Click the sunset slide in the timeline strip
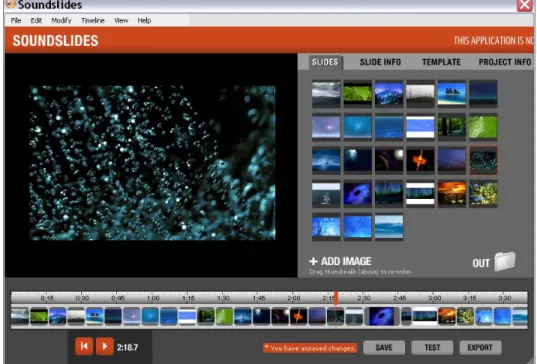Image resolution: width=537 pixels, height=364 pixels. click(x=447, y=316)
